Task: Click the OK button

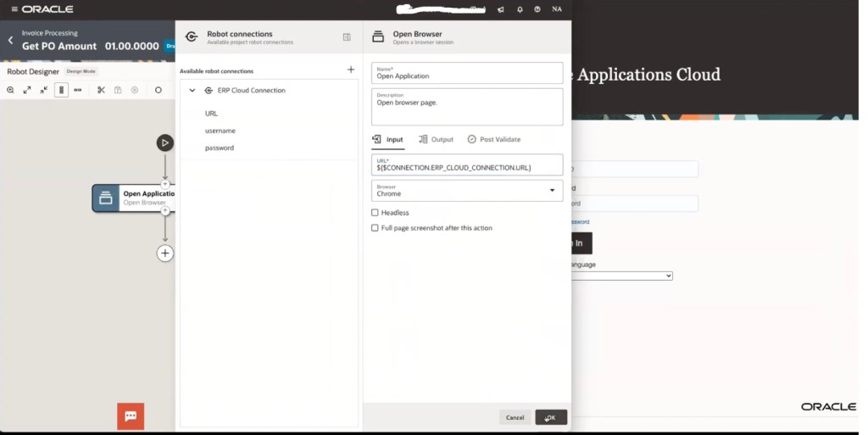Action: click(x=551, y=417)
